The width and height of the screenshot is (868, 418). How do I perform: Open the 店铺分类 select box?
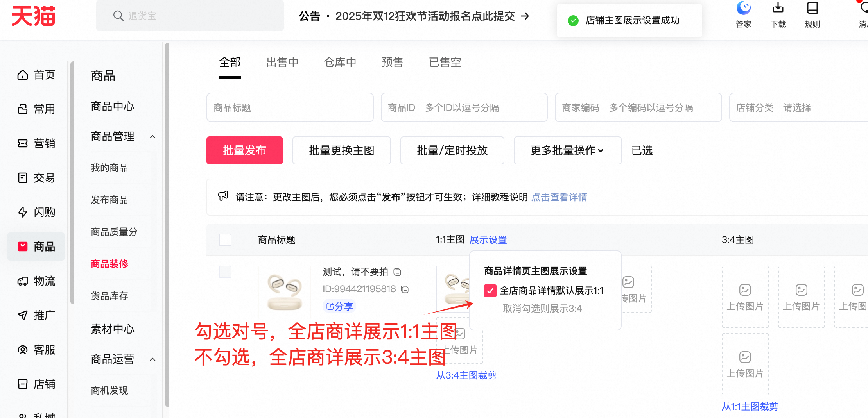[x=798, y=107]
